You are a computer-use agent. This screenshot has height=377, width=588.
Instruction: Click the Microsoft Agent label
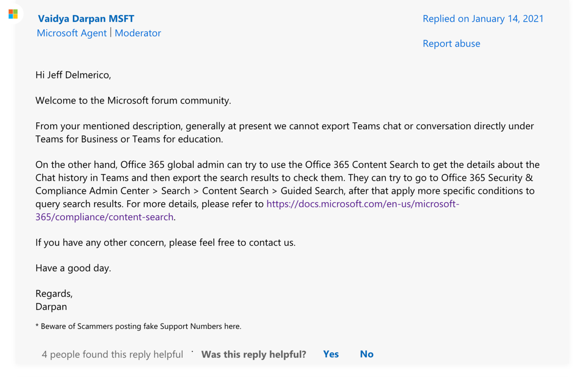(72, 33)
